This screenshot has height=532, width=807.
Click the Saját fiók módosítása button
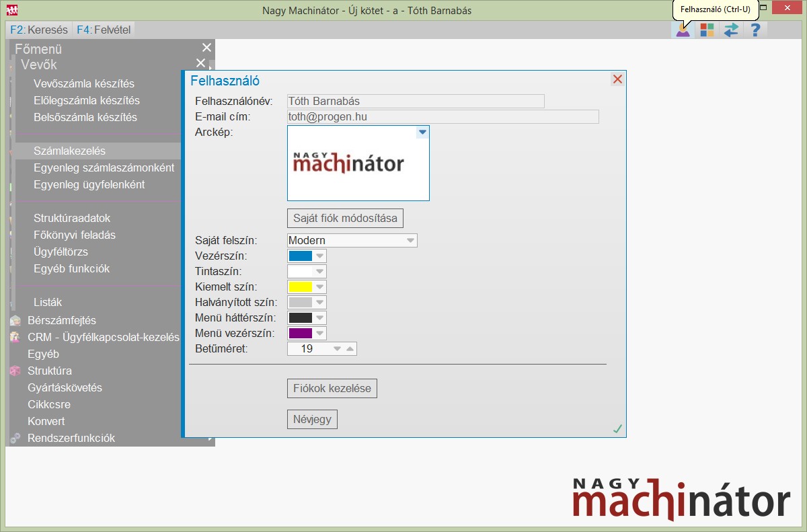pos(346,219)
